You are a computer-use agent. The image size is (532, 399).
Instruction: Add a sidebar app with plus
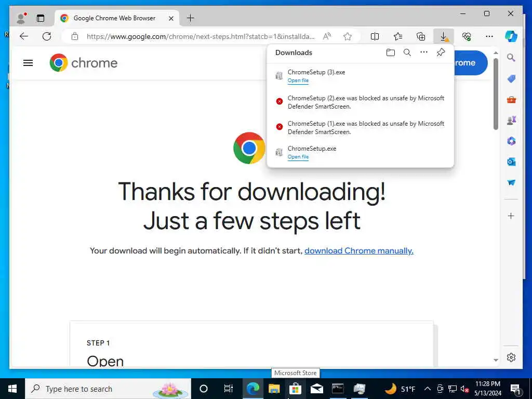point(511,216)
